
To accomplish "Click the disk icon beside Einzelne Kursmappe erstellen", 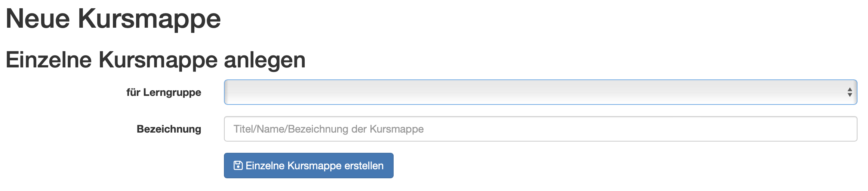I will tap(238, 166).
